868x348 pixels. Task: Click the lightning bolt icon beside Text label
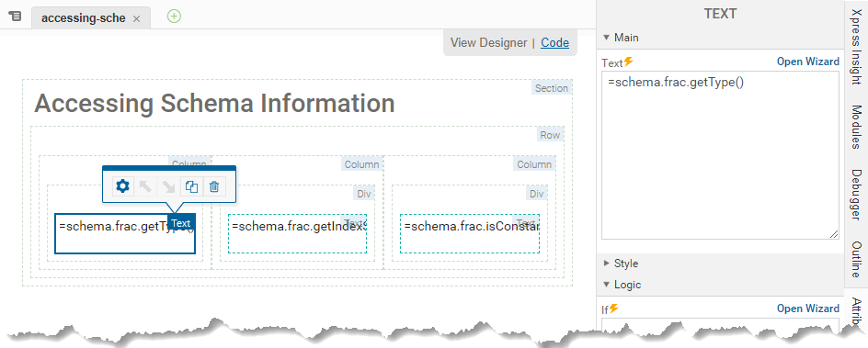(629, 62)
